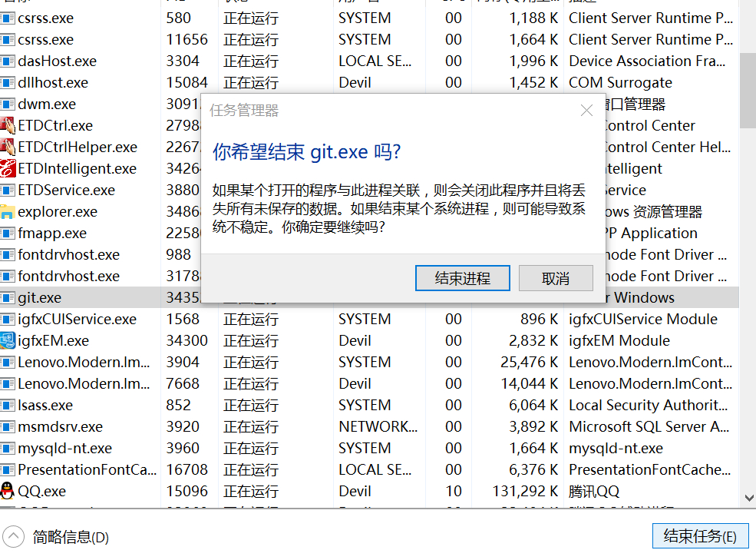Click the fontdrvhost.exe PID 3178 row icon

tap(8, 276)
